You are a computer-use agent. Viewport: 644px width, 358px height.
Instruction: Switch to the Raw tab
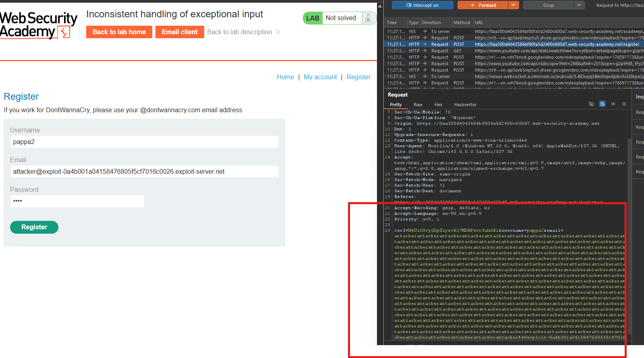(x=418, y=105)
